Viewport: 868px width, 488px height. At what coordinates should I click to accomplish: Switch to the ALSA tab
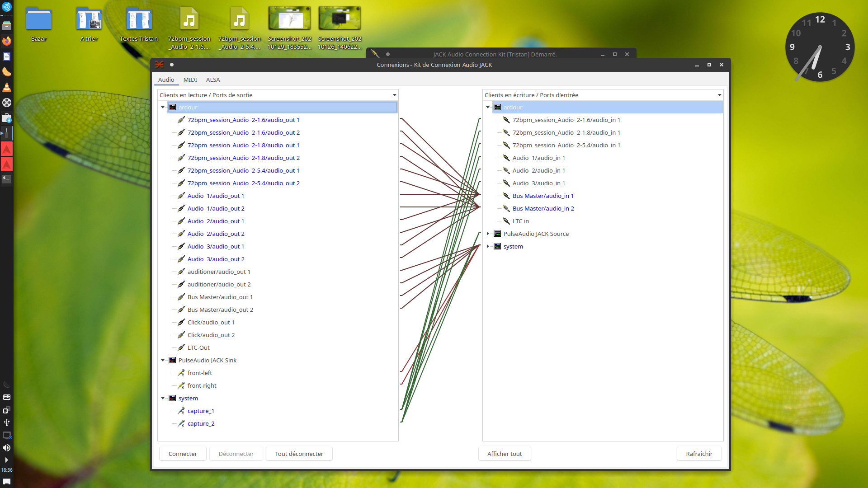tap(213, 80)
